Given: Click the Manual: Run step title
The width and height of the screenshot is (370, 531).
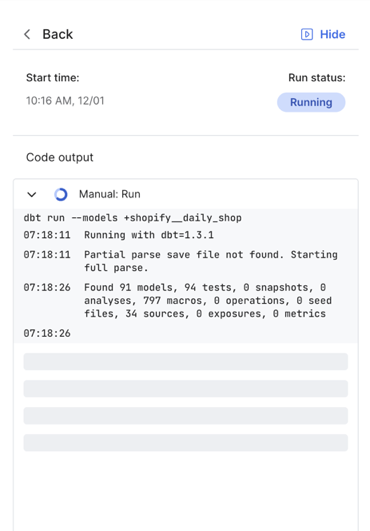Looking at the screenshot, I should 110,194.
